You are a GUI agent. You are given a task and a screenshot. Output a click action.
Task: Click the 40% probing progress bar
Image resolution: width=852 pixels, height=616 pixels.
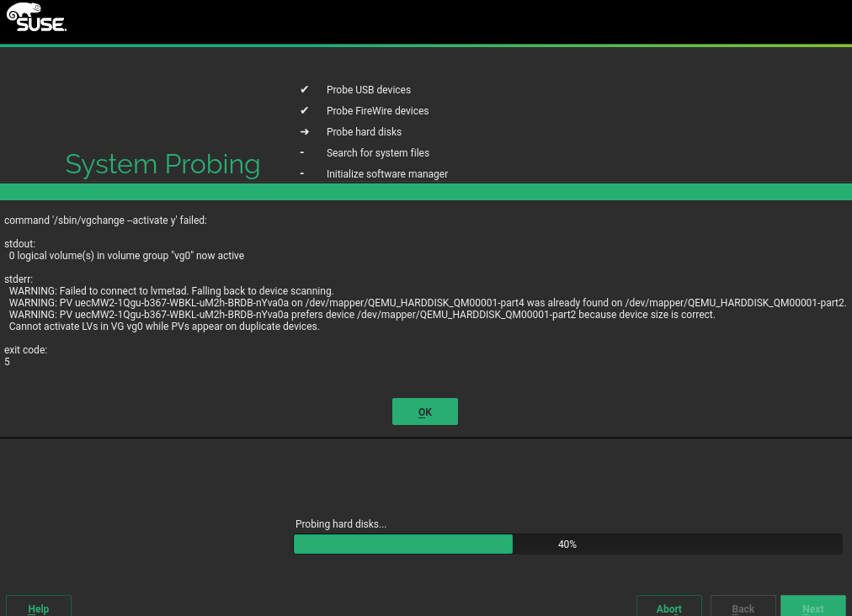567,544
